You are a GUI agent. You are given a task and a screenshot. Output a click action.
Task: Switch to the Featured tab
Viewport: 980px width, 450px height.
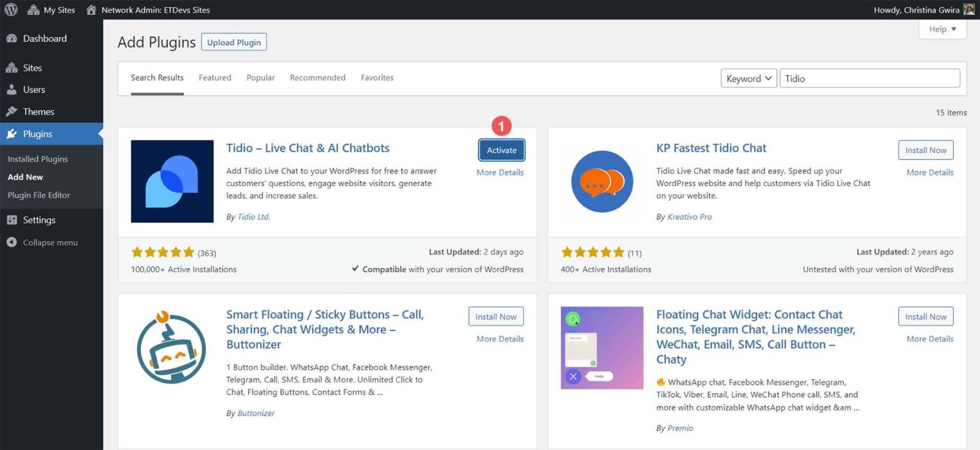(x=214, y=77)
